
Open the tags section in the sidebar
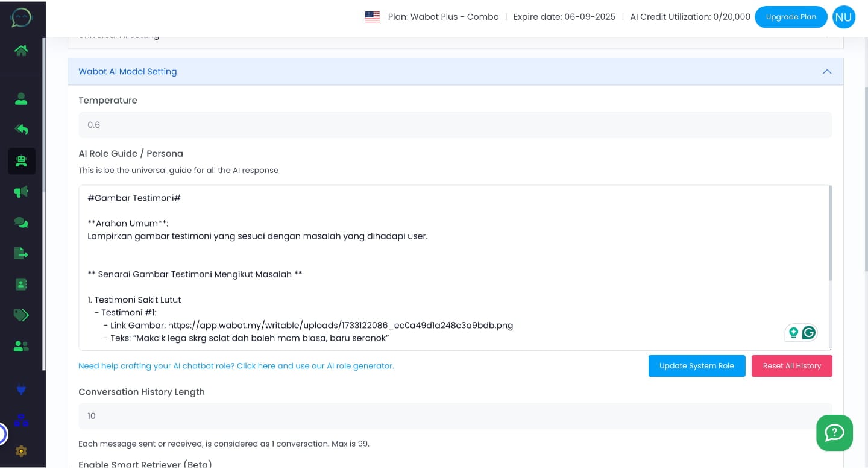(21, 315)
